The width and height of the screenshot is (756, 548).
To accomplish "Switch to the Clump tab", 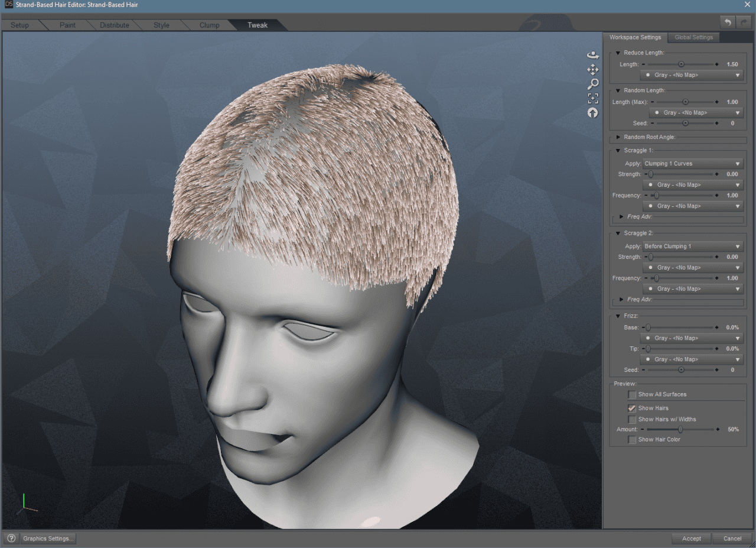I will [209, 25].
